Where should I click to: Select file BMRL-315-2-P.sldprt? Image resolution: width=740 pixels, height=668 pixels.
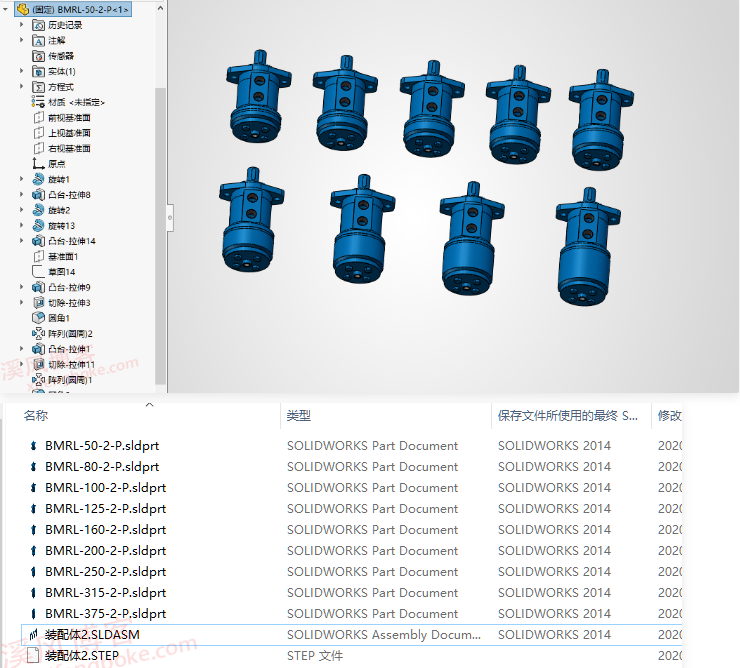(x=105, y=593)
